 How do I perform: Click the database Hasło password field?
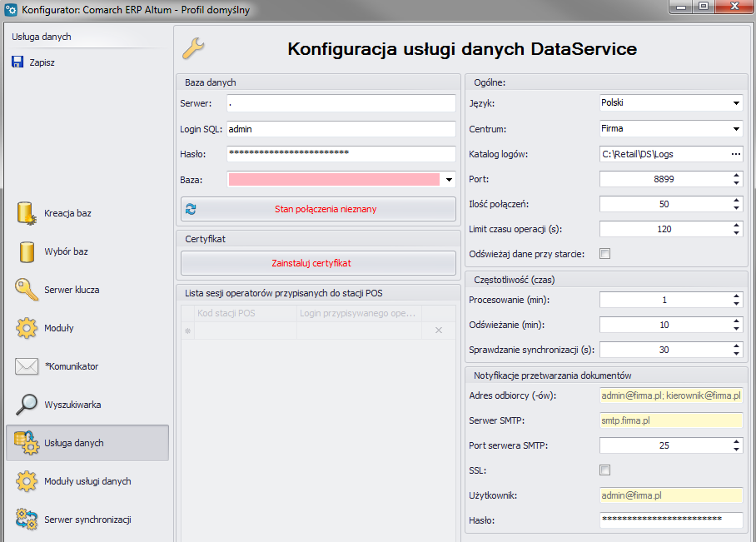341,154
